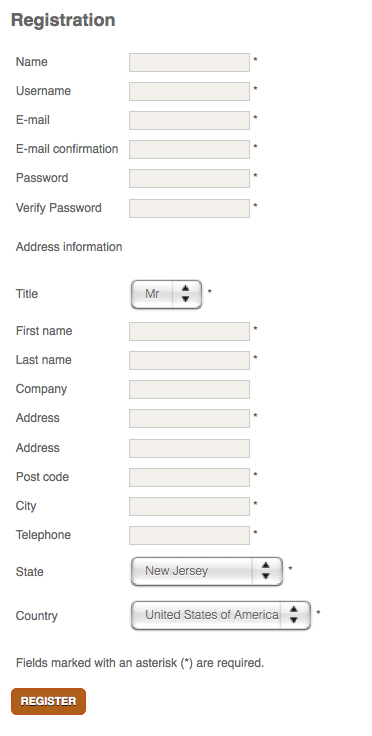This screenshot has height=736, width=372.
Task: Click the Name input field
Action: coord(189,62)
